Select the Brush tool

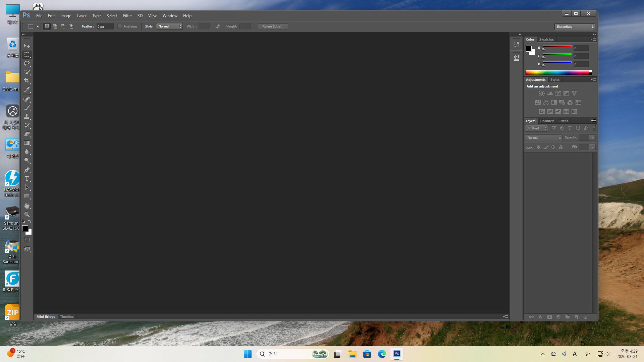click(x=27, y=108)
